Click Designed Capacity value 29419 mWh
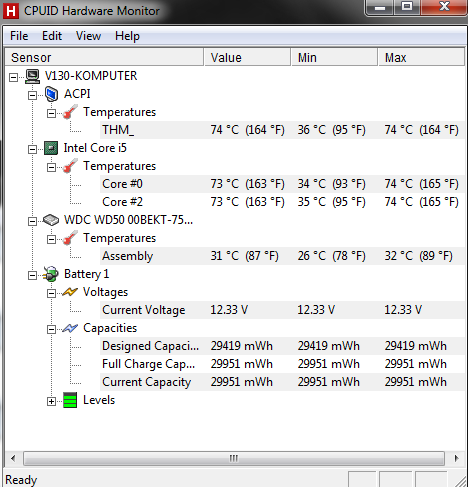Image resolution: width=468 pixels, height=487 pixels. (x=242, y=346)
